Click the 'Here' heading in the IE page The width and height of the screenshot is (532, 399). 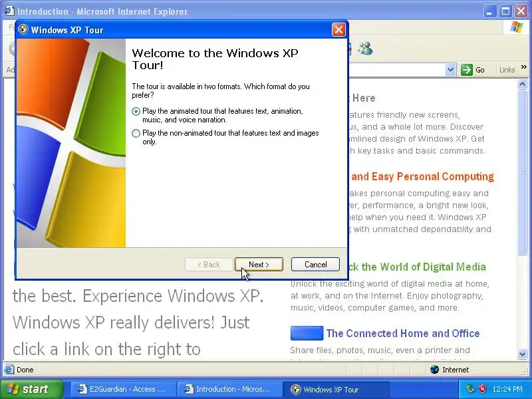(364, 98)
